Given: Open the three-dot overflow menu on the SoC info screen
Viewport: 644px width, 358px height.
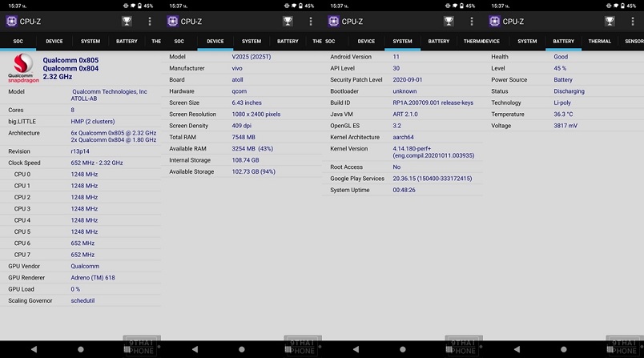Looking at the screenshot, I should pyautogui.click(x=150, y=22).
